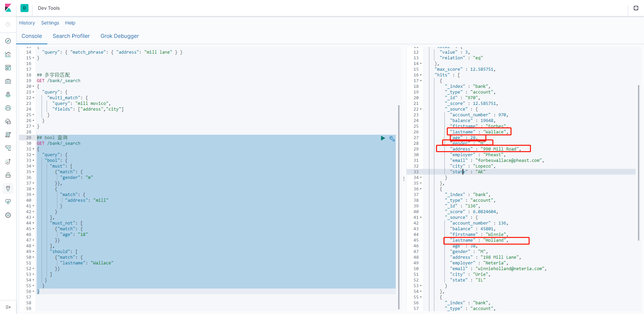Send the bool query request
The height and width of the screenshot is (314, 644).
click(x=383, y=138)
